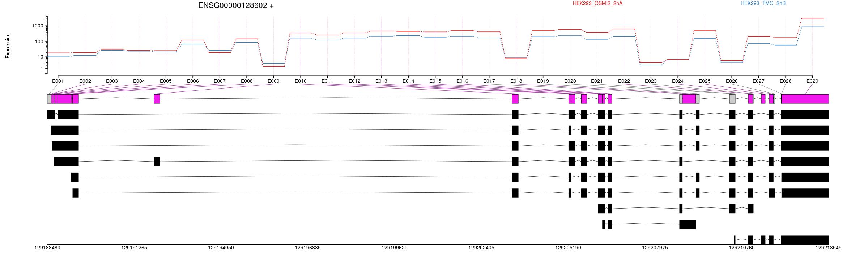Image resolution: width=868 pixels, height=253 pixels.
Task: Click exon label E018
Action: coord(516,81)
